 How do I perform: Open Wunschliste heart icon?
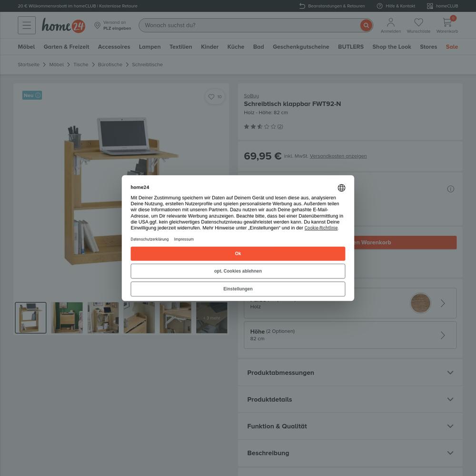click(x=418, y=25)
